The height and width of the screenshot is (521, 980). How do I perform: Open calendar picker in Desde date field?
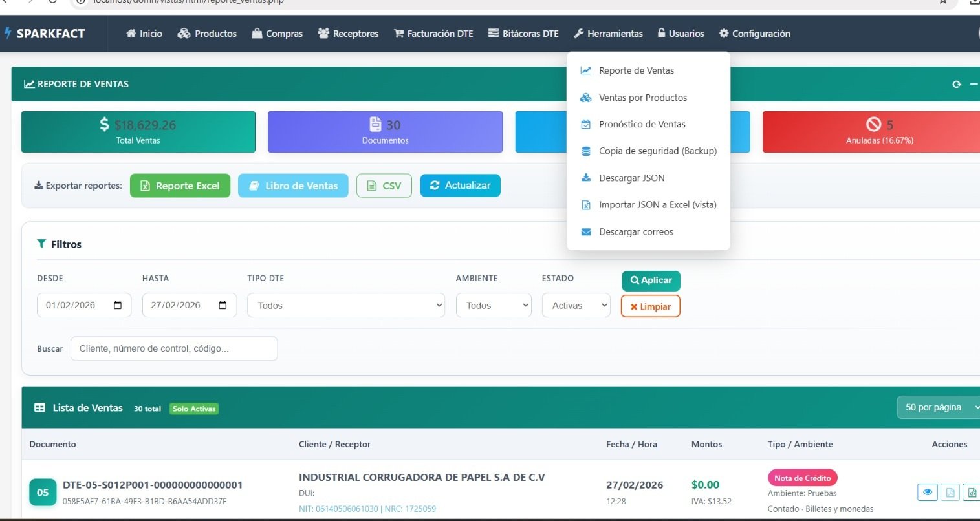pyautogui.click(x=118, y=305)
